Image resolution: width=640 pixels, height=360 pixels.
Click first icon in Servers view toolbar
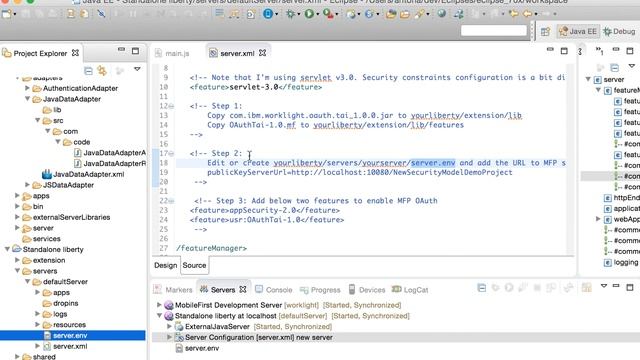tap(482, 288)
